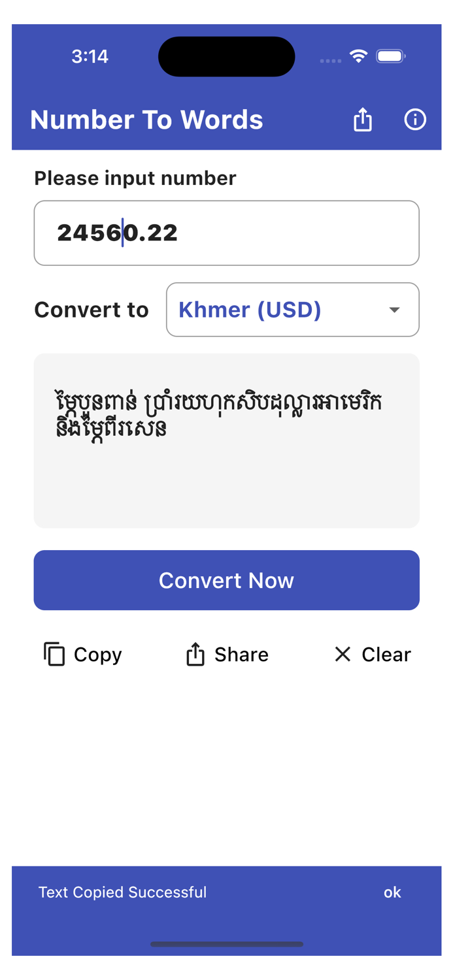453x980 pixels.
Task: Tap the cellular signal dots indicator
Action: pos(330,61)
